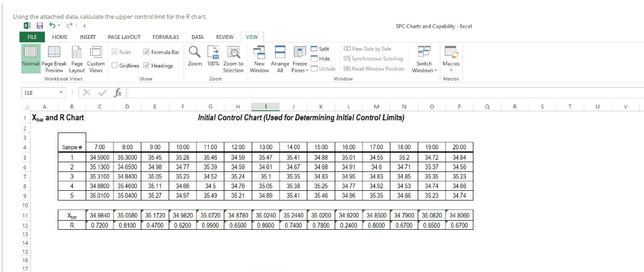Click Reset Window Position
Image resolution: width=644 pixels, height=272 pixels.
(374, 69)
